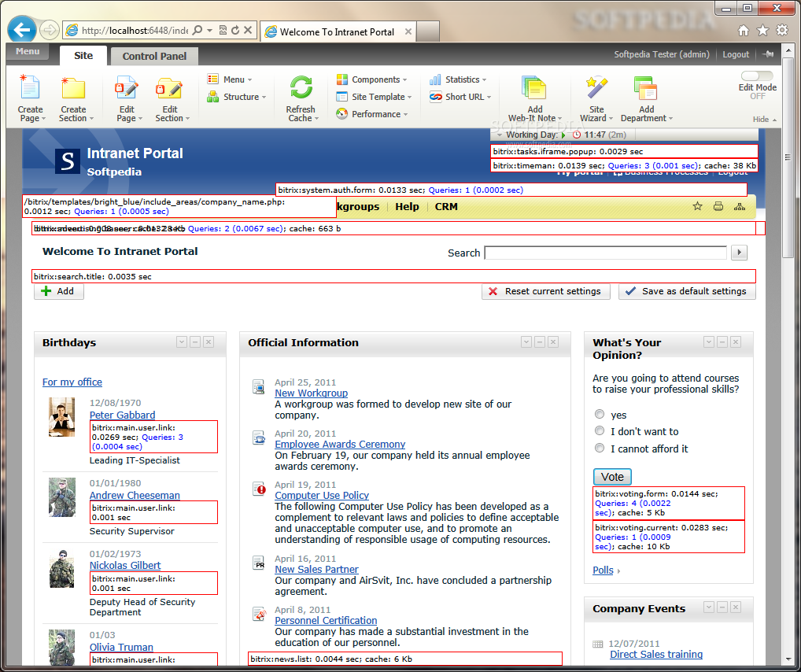Screen dimensions: 801x672
Task: Click the Menu list icon in toolbar
Action: 213,79
